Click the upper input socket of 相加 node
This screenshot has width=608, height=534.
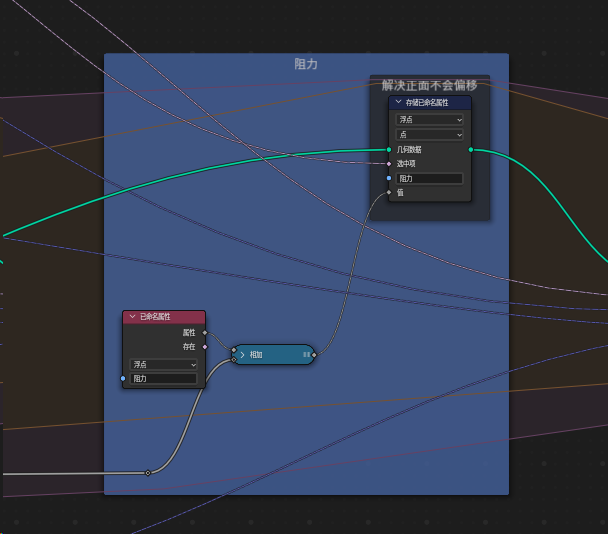tap(234, 350)
